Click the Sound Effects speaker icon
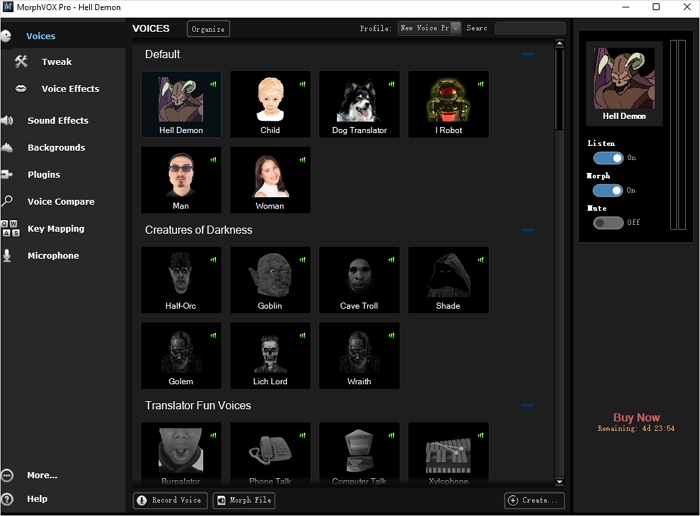Image resolution: width=700 pixels, height=516 pixels. (x=7, y=120)
